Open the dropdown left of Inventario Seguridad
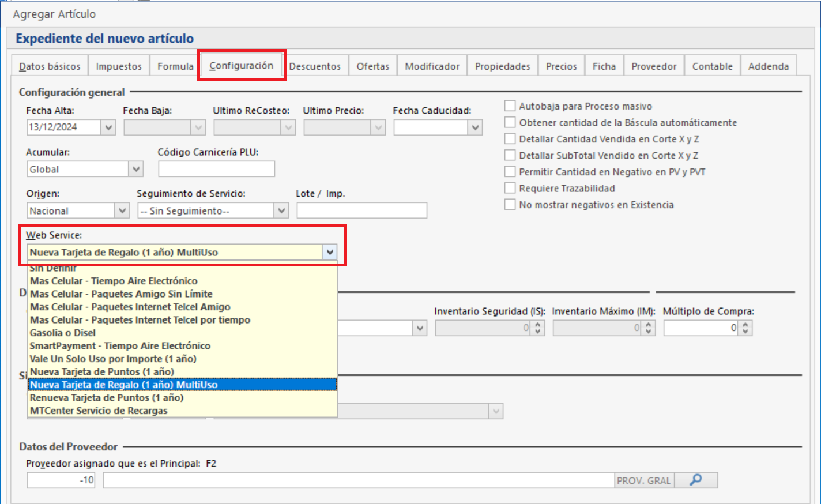 (x=420, y=328)
